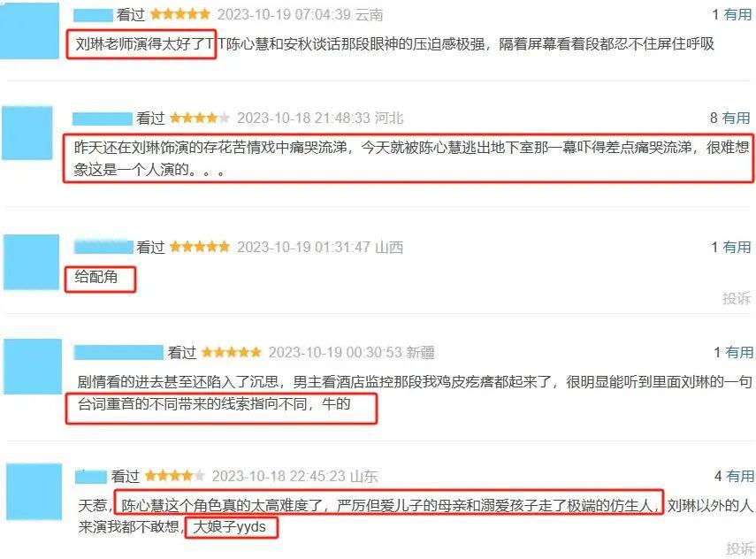Screen dimensions: 756x559
Task: Click the five-star rating on the Yunnan review
Action: pos(180,14)
